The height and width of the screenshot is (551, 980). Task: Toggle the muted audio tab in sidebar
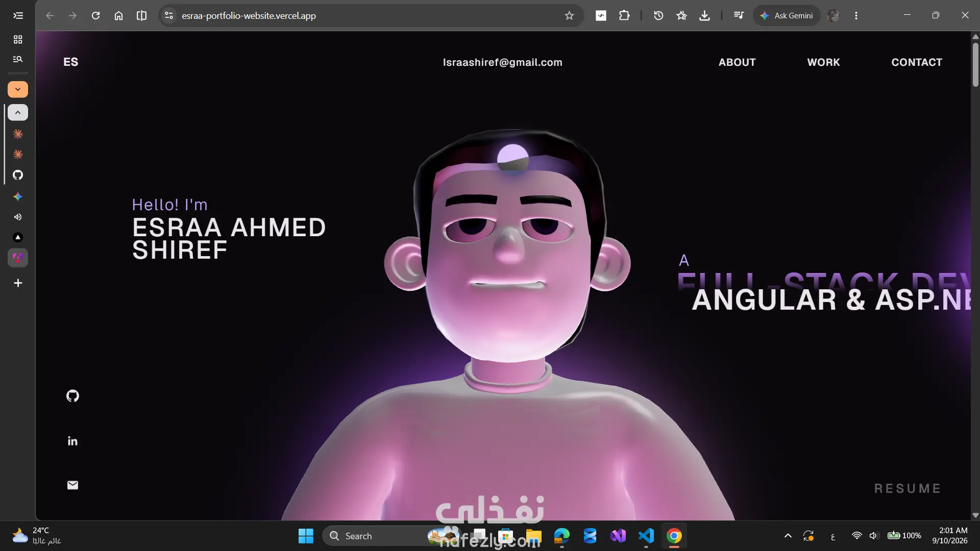click(18, 217)
